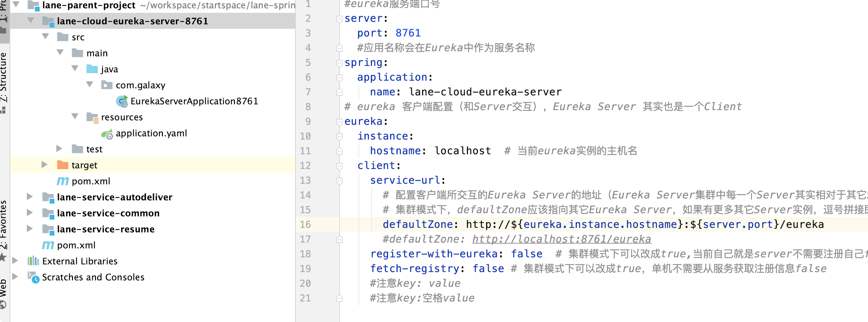Click the EurekaServerApplication8761 class icon
The height and width of the screenshot is (322, 868).
click(122, 101)
